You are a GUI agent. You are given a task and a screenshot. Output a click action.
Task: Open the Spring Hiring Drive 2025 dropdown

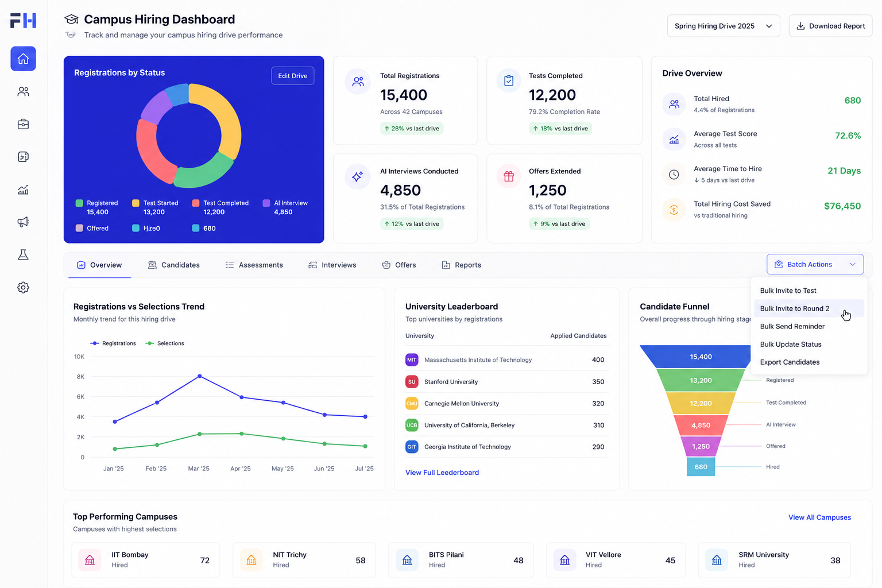tap(724, 26)
